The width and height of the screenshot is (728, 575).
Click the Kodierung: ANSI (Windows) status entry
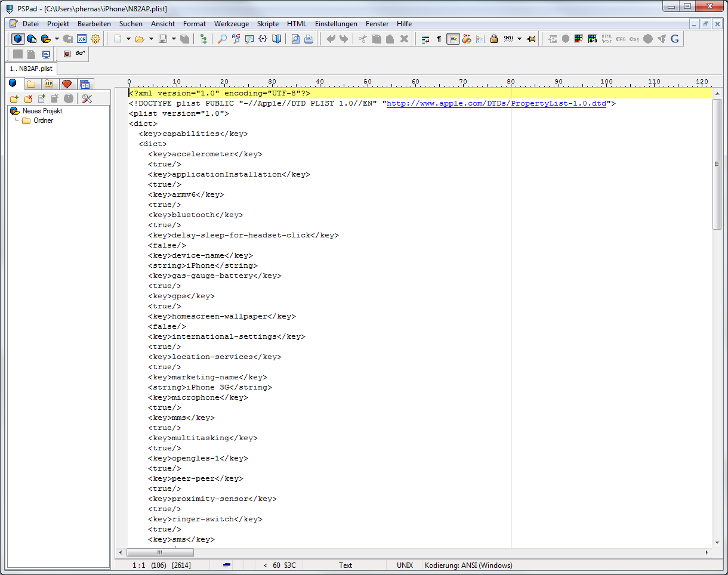(x=468, y=565)
